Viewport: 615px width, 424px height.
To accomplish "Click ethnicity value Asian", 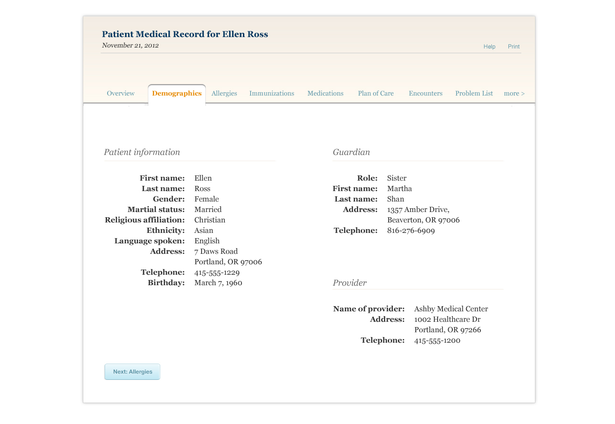I will [204, 231].
